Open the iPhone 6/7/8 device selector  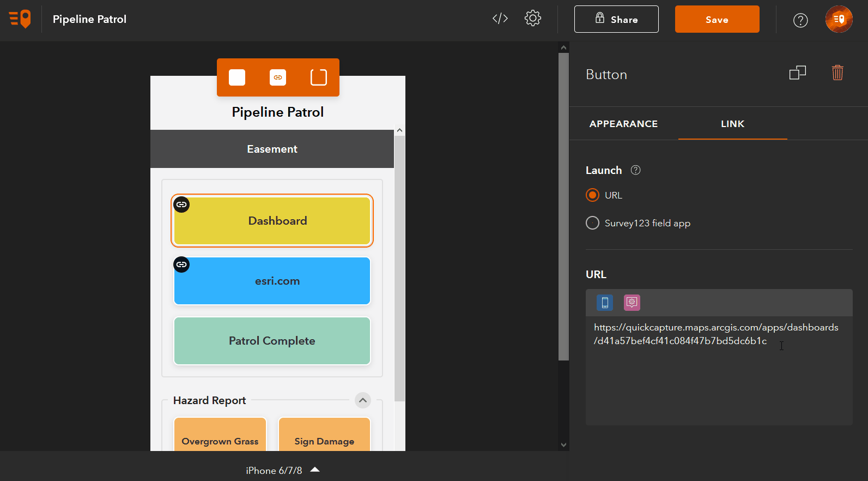click(x=282, y=470)
